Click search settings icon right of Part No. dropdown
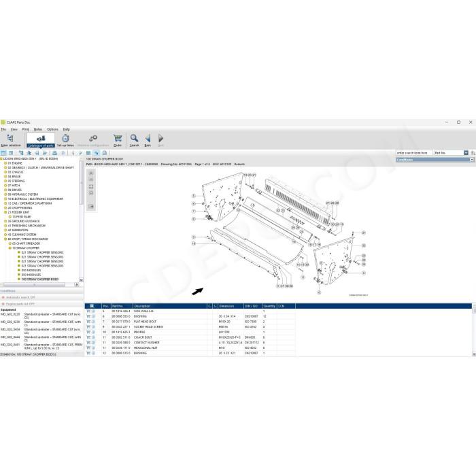 pyautogui.click(x=473, y=153)
